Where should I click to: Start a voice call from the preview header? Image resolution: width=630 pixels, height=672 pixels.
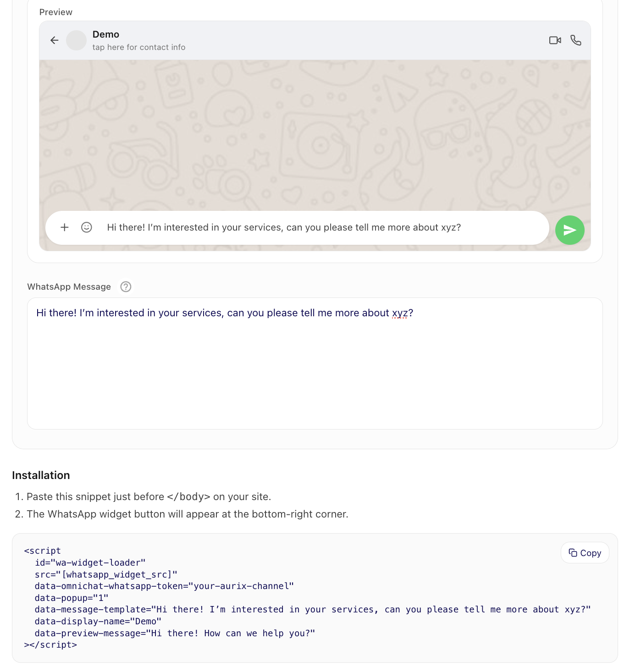pos(576,40)
